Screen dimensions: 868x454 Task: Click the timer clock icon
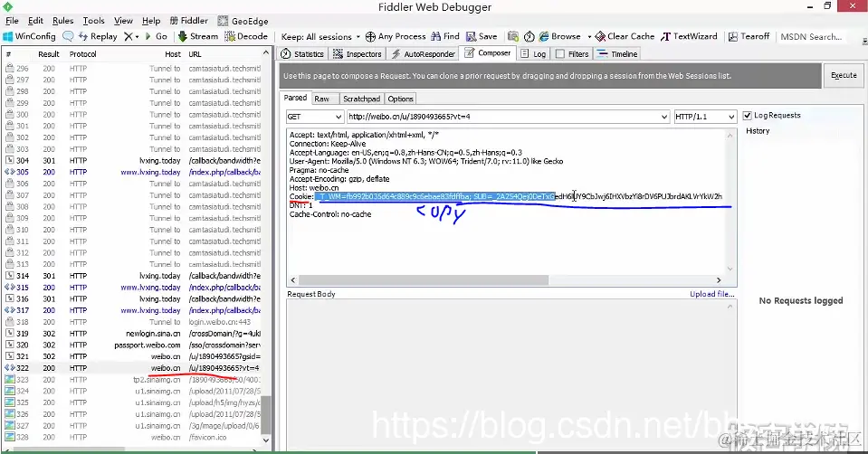[529, 36]
